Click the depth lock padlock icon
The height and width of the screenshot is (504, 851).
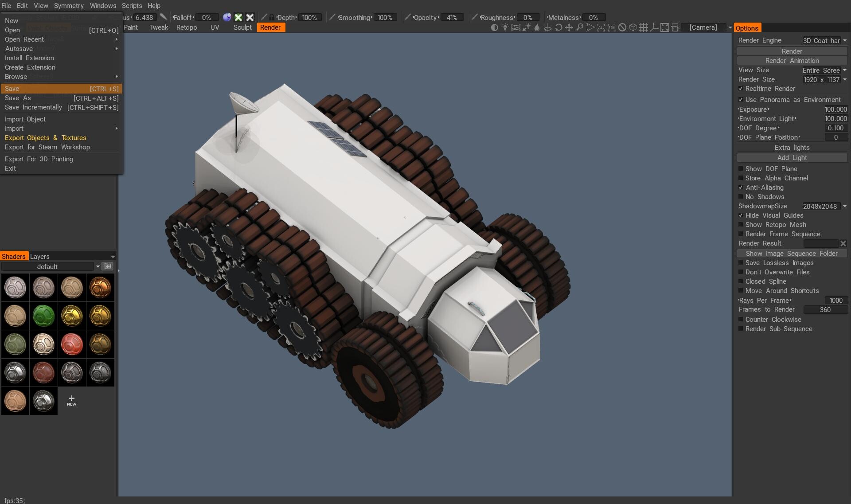coord(272,17)
